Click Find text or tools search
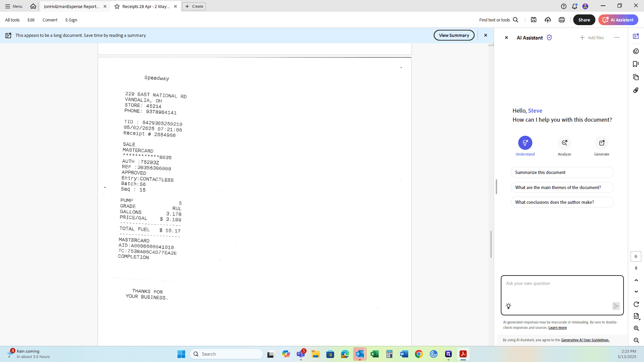The height and width of the screenshot is (362, 644). pos(499,20)
